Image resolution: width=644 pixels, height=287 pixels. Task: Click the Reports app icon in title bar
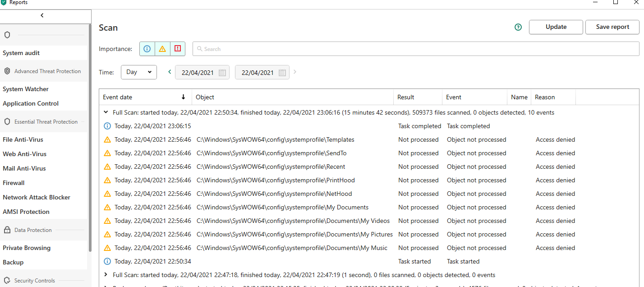click(x=4, y=2)
